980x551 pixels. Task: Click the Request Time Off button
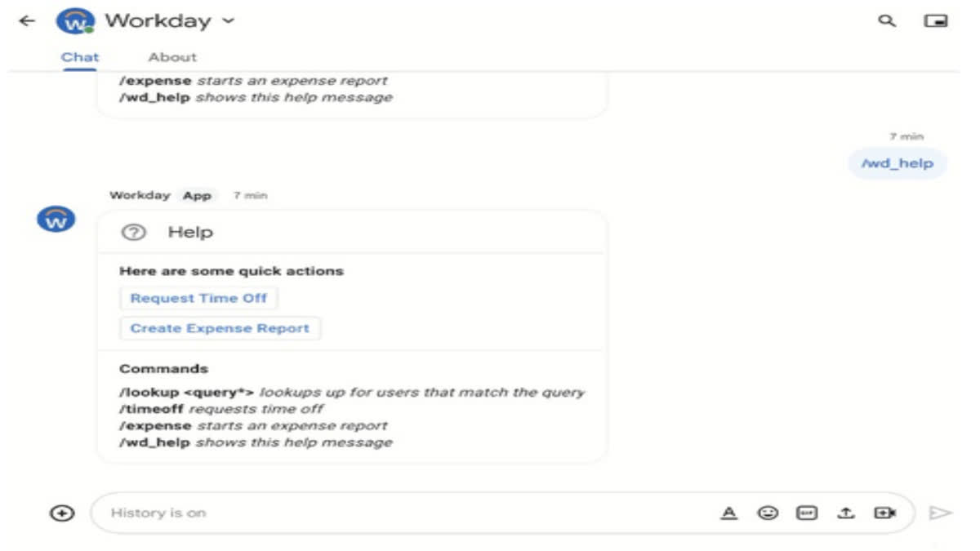198,298
